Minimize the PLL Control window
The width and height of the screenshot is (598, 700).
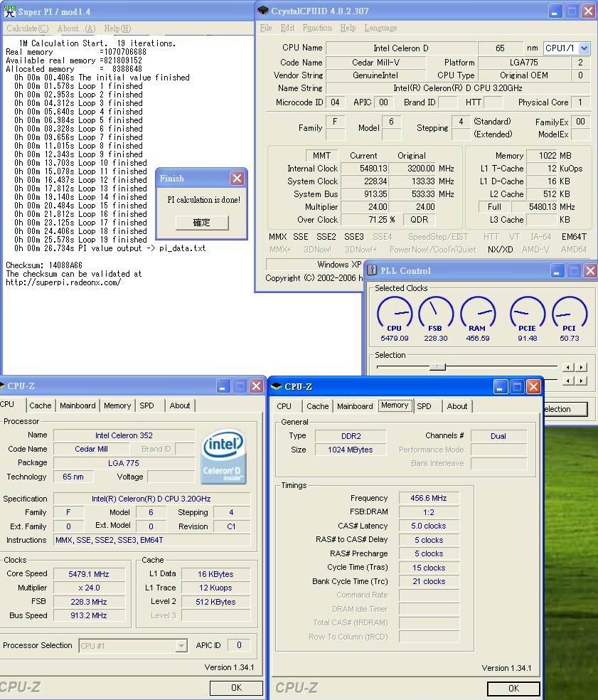coord(557,271)
